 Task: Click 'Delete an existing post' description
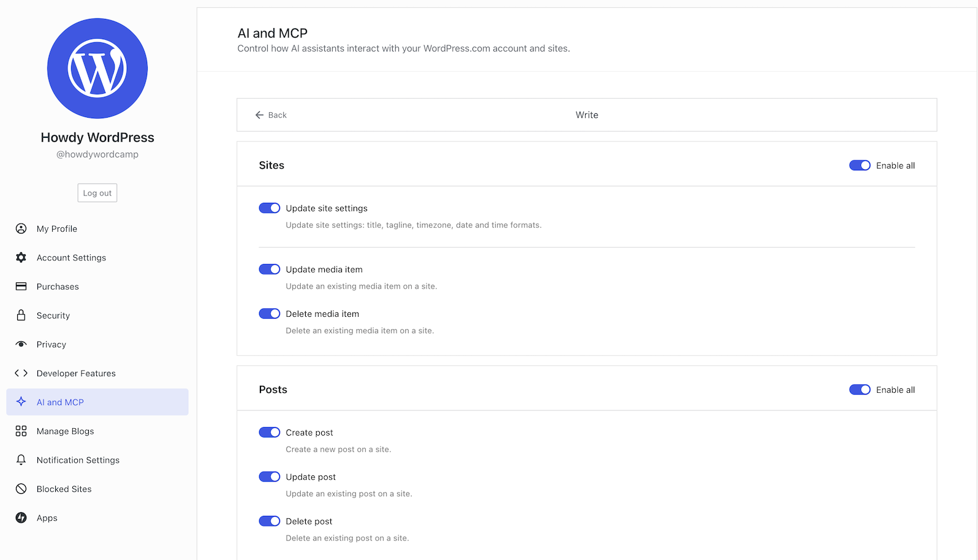click(x=347, y=538)
